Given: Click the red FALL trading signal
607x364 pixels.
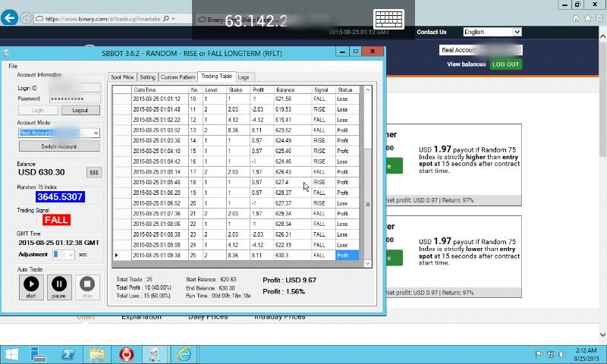Looking at the screenshot, I should click(x=56, y=220).
